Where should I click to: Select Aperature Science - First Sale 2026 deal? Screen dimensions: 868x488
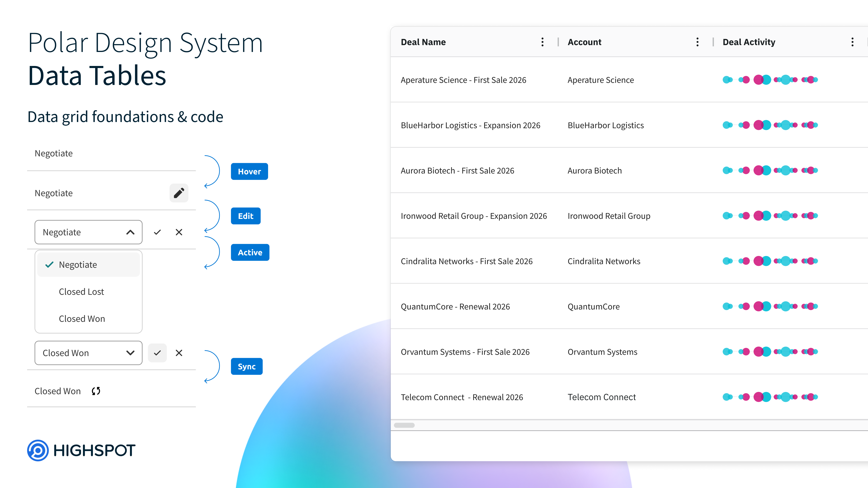click(x=463, y=80)
